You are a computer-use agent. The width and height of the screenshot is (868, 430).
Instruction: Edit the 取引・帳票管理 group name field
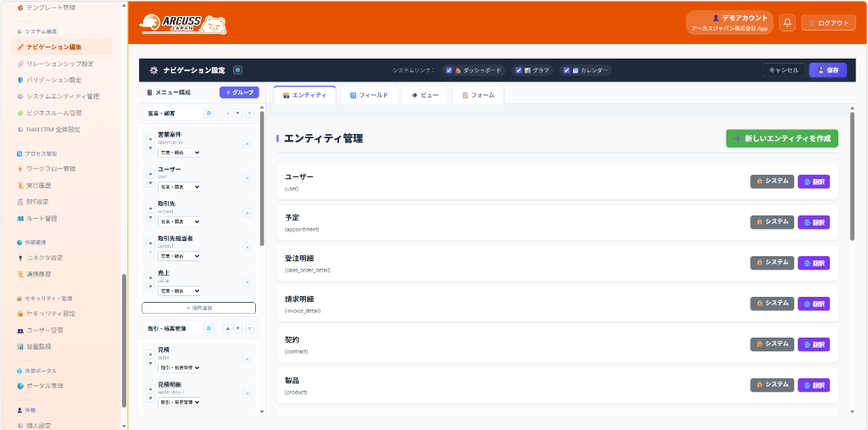(171, 328)
